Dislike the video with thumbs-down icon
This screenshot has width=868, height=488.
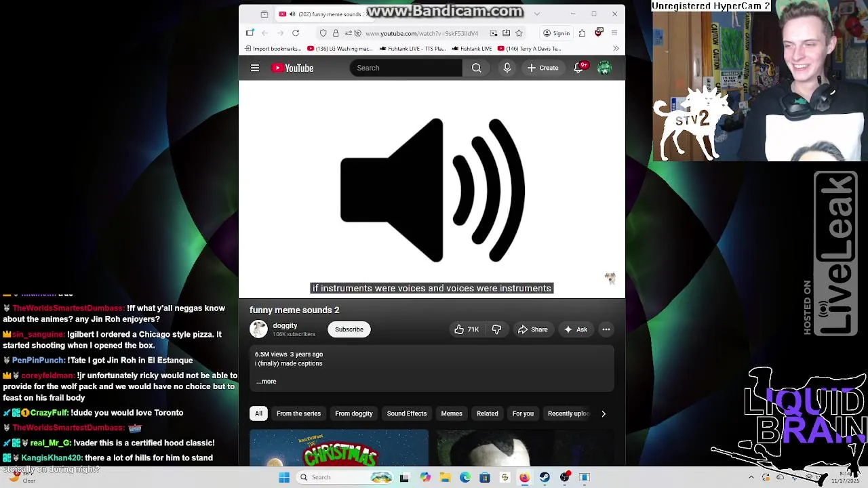[x=496, y=329]
